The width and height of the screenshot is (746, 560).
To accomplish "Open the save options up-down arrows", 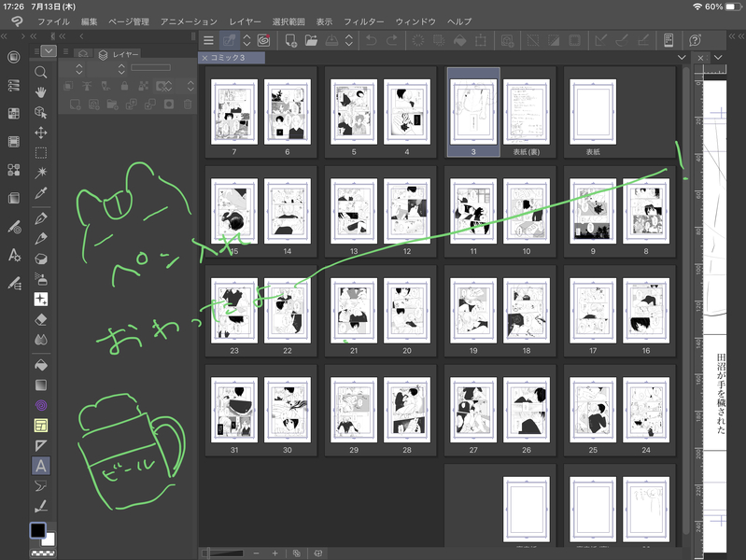I will tap(349, 40).
